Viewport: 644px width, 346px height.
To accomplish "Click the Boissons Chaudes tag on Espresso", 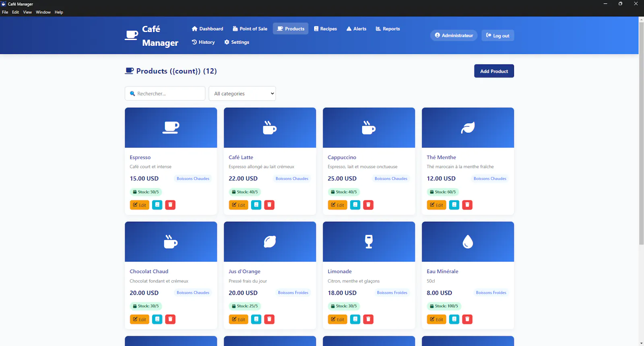I will (x=193, y=179).
